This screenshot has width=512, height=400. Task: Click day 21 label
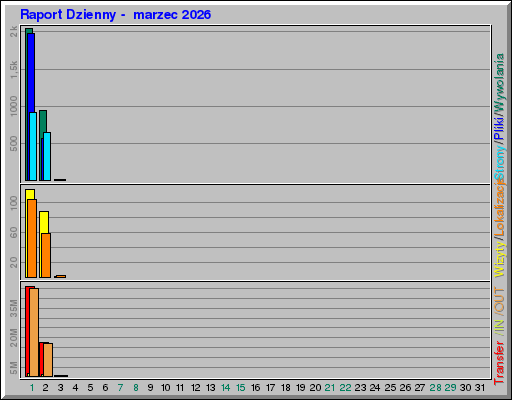coord(330,388)
